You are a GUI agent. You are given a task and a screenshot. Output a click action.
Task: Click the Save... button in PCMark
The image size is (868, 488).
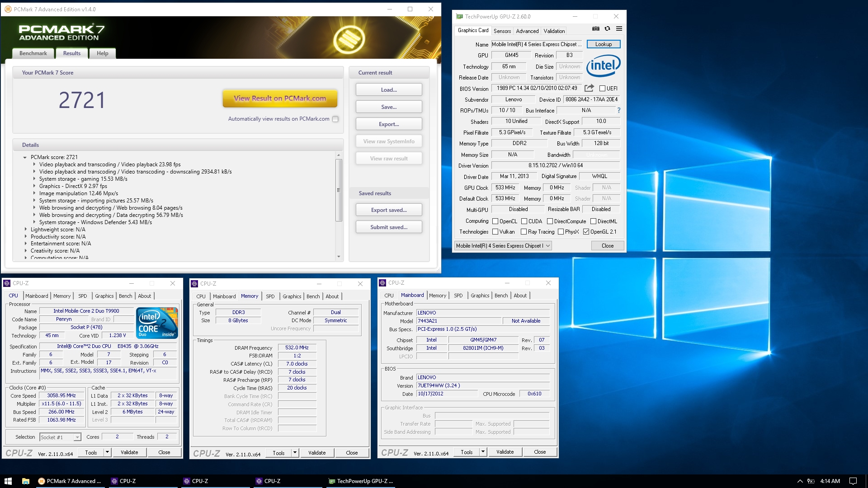[389, 107]
